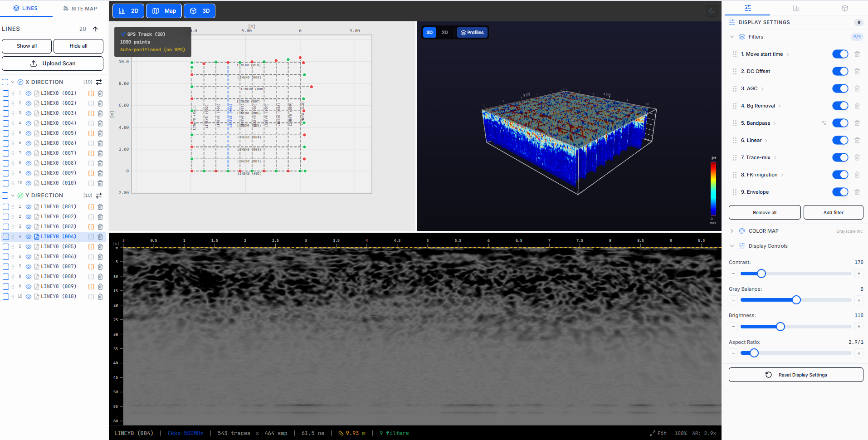Screen dimensions: 868x440
Task: Toggle visibility of LINEX0 (002)
Action: pos(29,103)
